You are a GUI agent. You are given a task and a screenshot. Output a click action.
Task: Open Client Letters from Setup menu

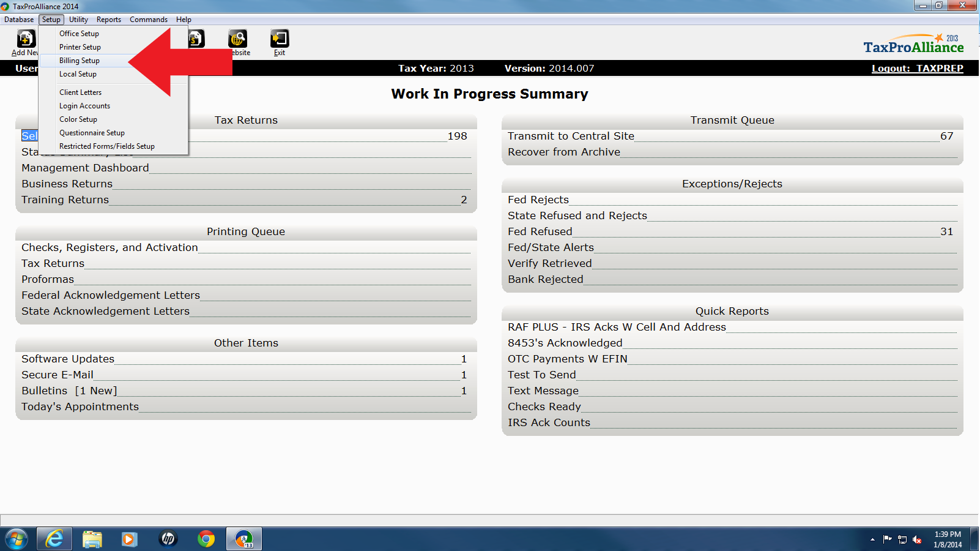click(x=113, y=92)
